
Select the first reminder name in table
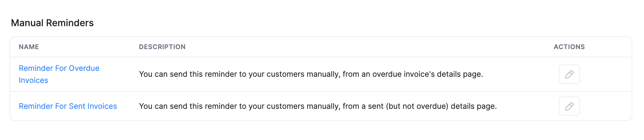pyautogui.click(x=59, y=68)
